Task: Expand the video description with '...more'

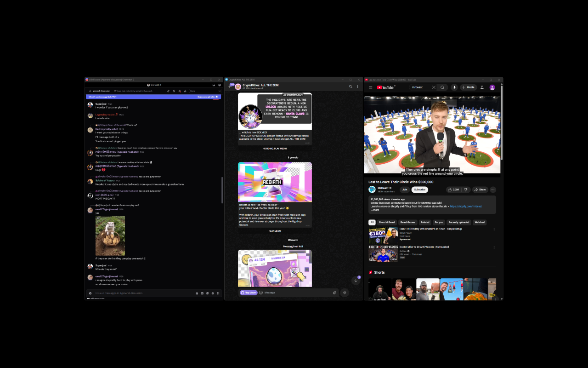Action: coord(374,209)
